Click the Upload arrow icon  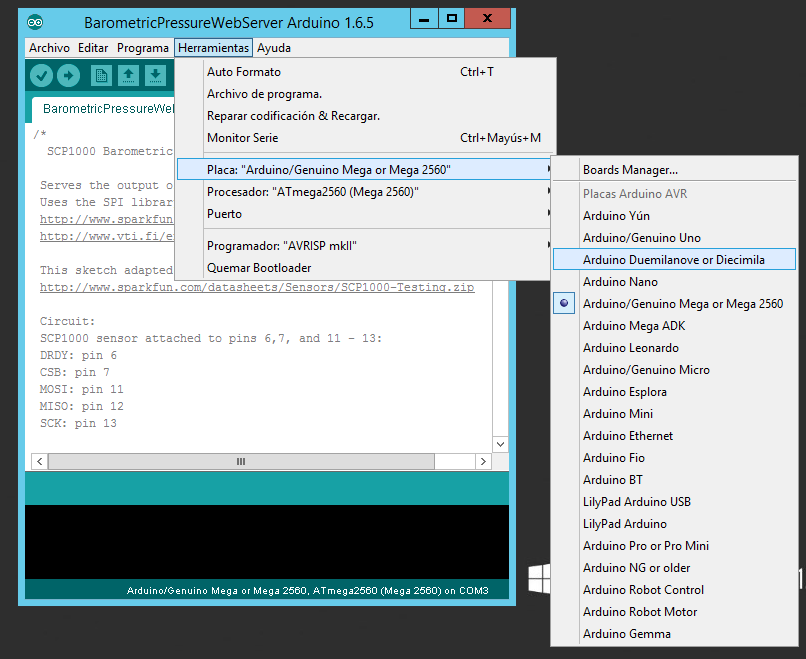coord(68,76)
